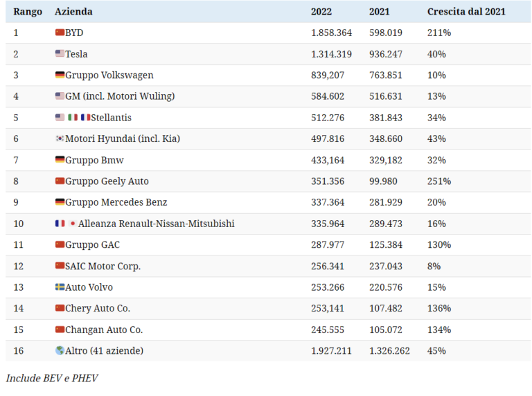This screenshot has width=532, height=396.
Task: Select the 2021 column header
Action: tap(380, 12)
